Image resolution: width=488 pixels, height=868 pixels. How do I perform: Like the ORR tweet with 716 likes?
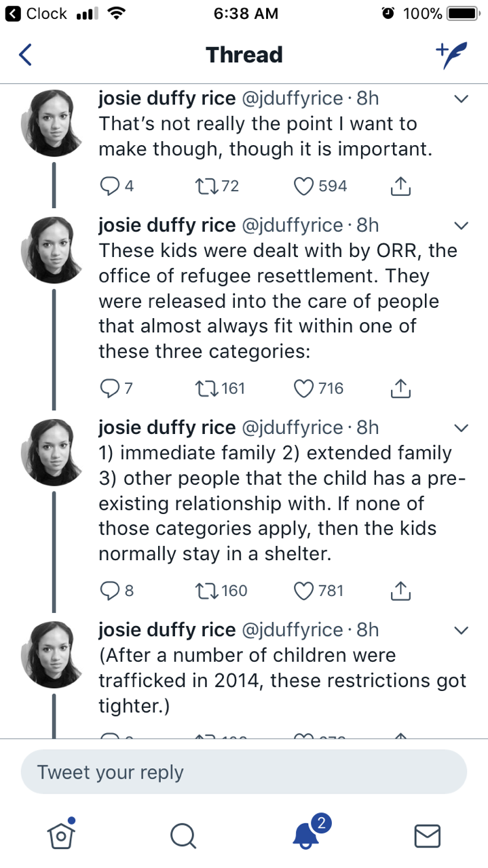pos(304,389)
